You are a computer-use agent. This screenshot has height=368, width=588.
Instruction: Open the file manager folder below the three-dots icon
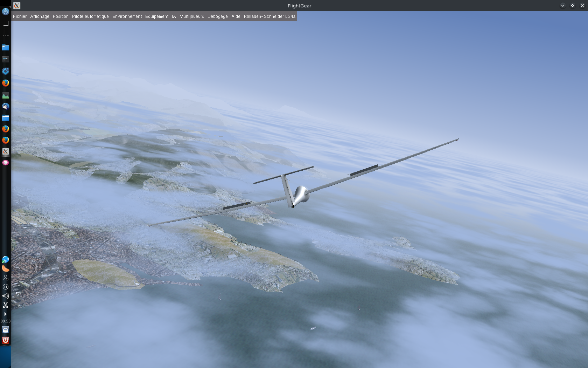point(6,47)
